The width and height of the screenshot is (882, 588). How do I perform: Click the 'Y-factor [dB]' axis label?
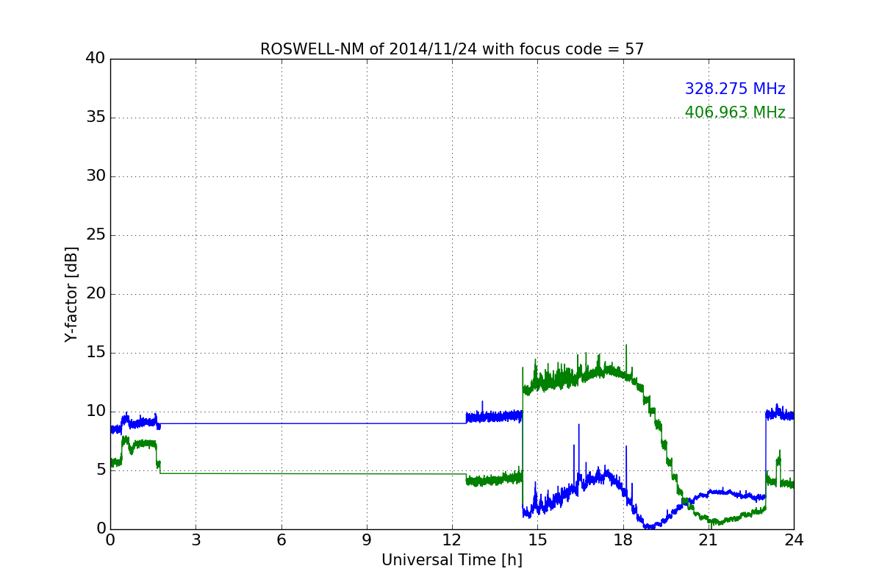click(x=71, y=294)
